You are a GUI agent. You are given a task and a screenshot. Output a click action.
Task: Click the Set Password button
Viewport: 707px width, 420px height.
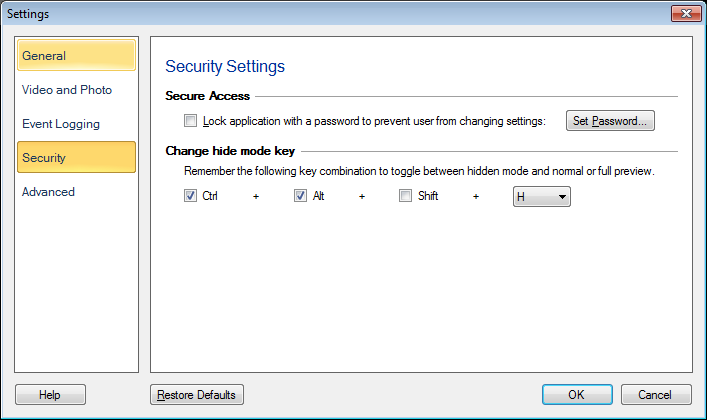[x=610, y=121]
